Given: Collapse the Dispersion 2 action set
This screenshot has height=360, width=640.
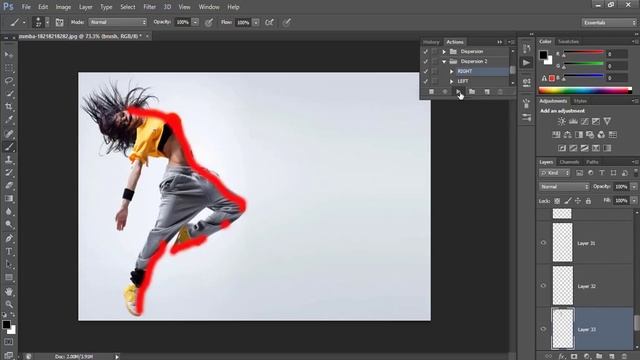Looking at the screenshot, I should tap(444, 61).
